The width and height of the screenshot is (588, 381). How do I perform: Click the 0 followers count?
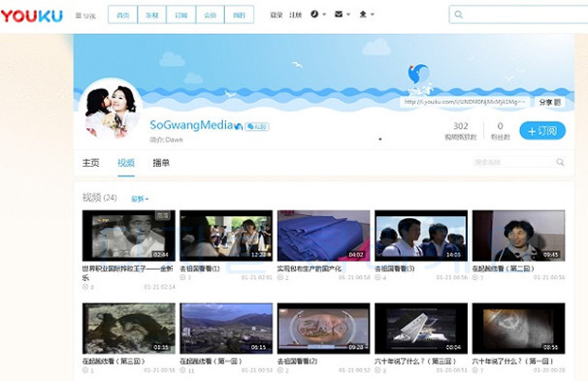coord(501,126)
